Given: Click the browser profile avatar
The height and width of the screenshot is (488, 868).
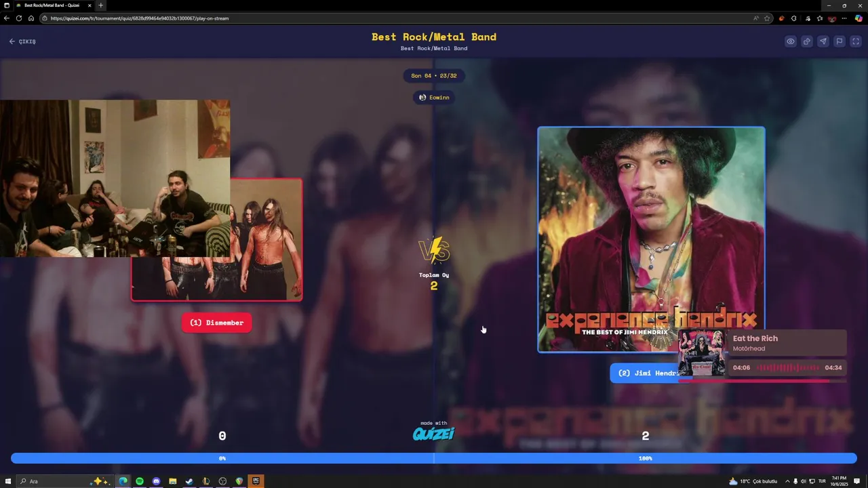Looking at the screenshot, I should coord(832,18).
